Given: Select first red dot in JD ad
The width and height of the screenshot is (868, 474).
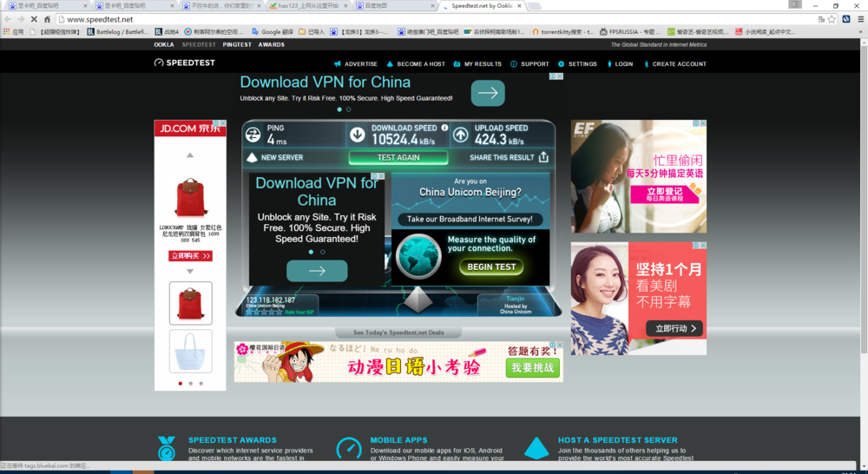Looking at the screenshot, I should click(180, 383).
